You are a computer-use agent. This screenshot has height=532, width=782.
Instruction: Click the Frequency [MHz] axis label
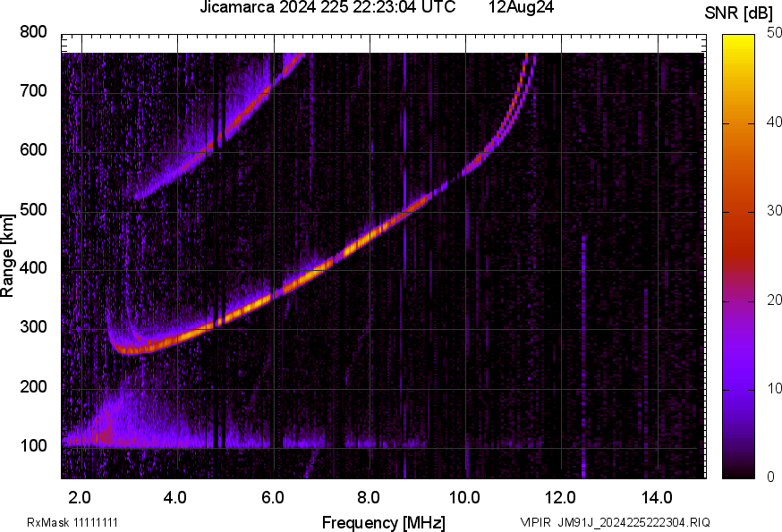[x=383, y=522]
